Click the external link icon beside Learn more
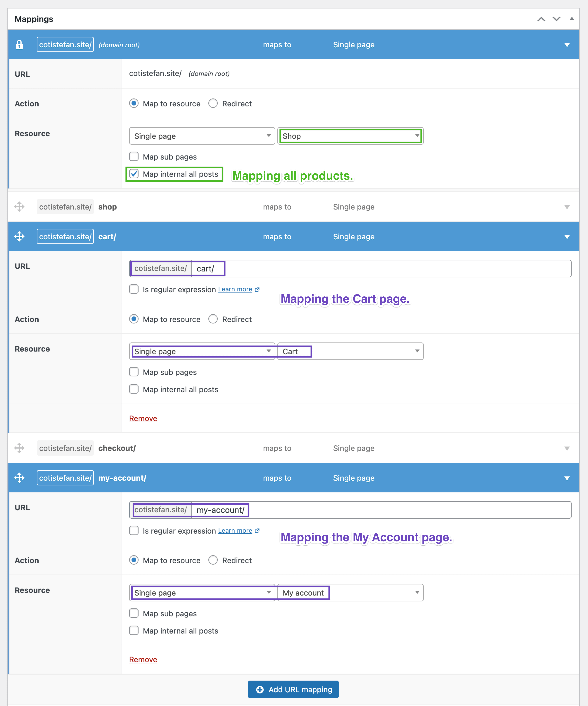The image size is (588, 706). point(257,289)
